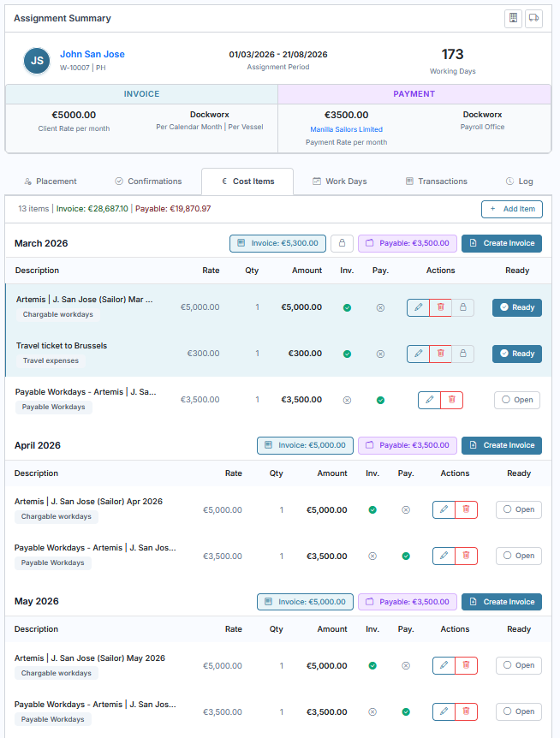Screen dimensions: 560x738
Task: Click April 2026 Payable €3,500.00 badge
Action: [x=408, y=445]
